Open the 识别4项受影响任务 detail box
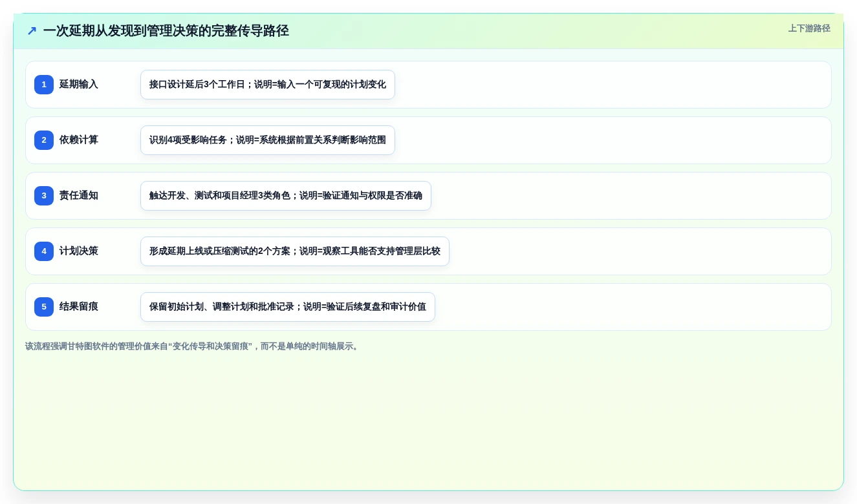Viewport: 857px width, 504px height. [268, 140]
